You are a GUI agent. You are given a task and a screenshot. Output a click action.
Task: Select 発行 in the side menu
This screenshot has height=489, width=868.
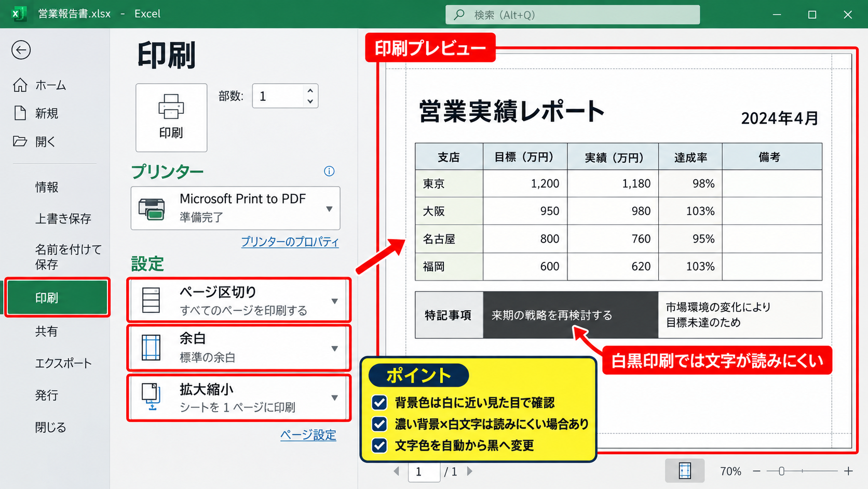(46, 395)
